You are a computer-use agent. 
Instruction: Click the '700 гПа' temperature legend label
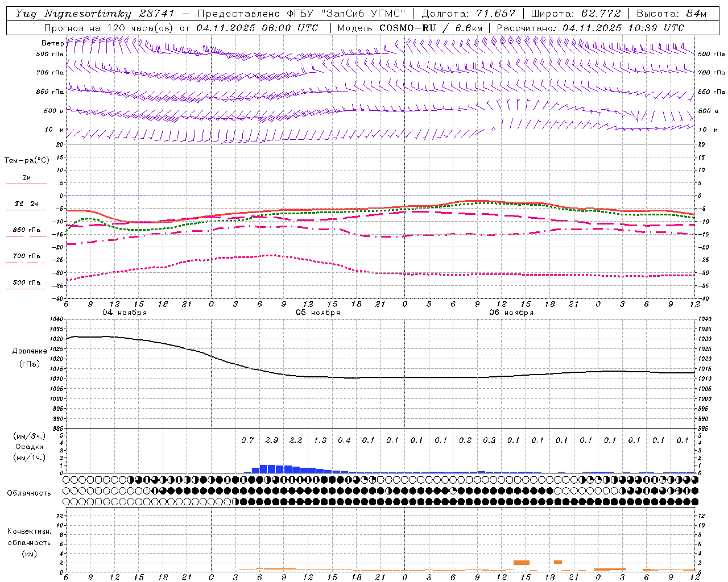(x=26, y=256)
